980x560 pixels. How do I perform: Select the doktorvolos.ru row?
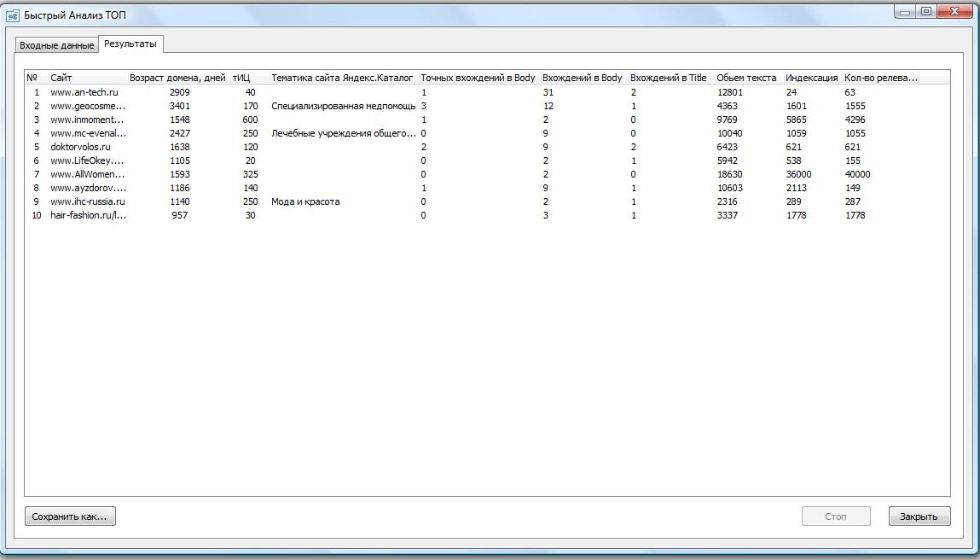point(80,147)
